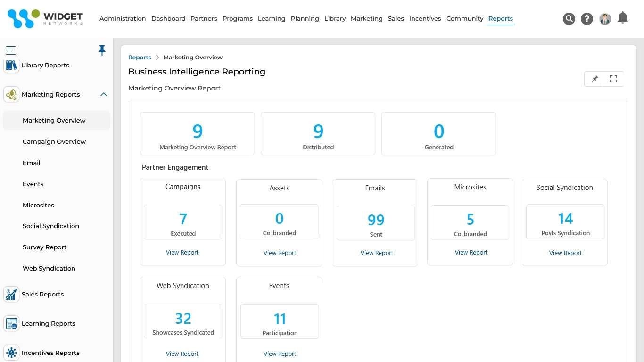The height and width of the screenshot is (362, 644).
Task: Open the Library Reports section
Action: pos(45,66)
